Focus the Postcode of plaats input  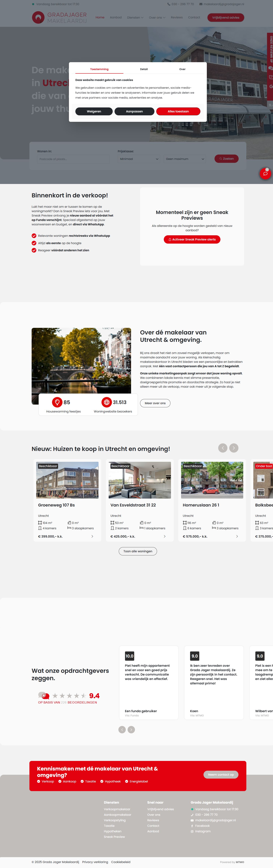click(73, 159)
